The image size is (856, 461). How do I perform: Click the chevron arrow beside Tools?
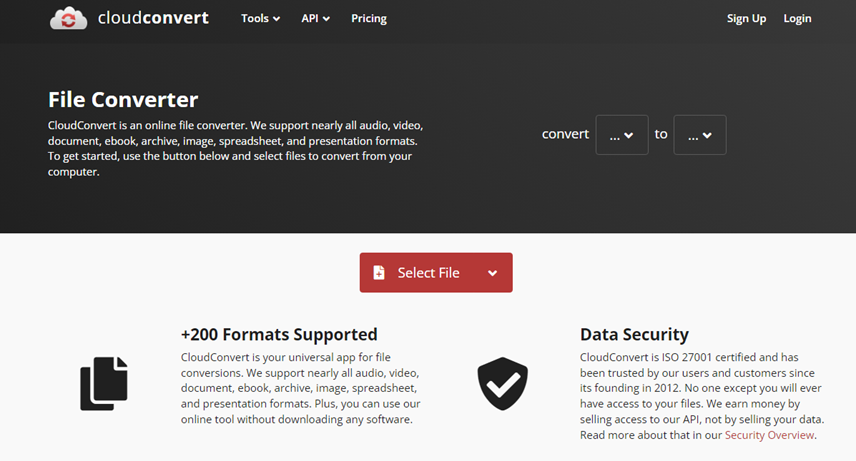point(277,19)
